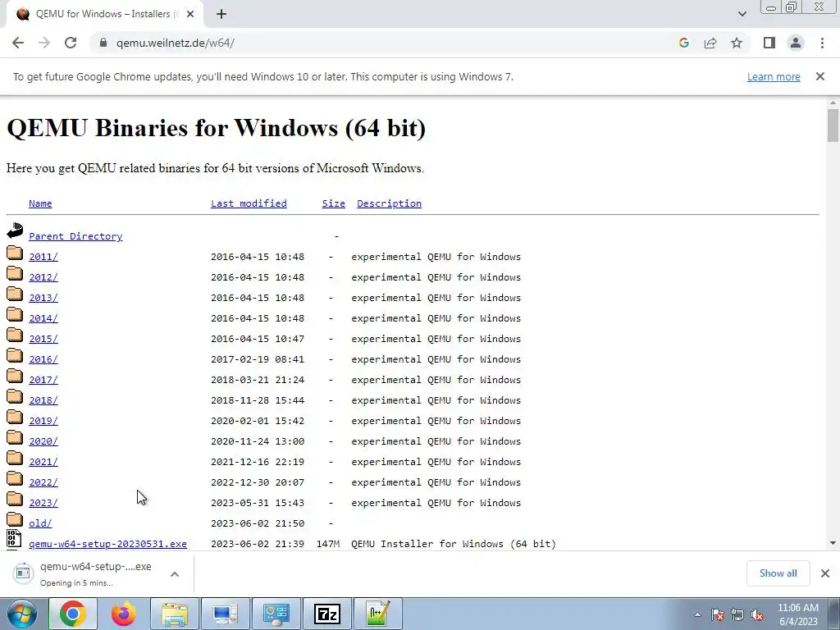
Task: Open Chrome three-dot menu
Action: click(822, 43)
